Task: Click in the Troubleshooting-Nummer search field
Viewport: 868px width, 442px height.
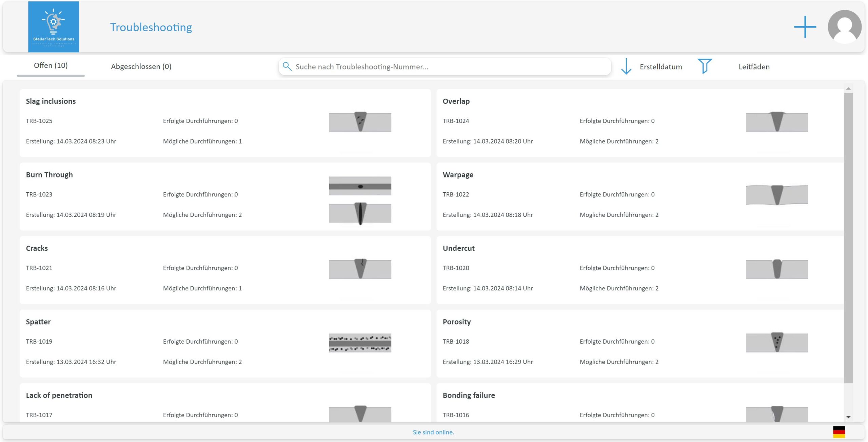Action: [445, 66]
